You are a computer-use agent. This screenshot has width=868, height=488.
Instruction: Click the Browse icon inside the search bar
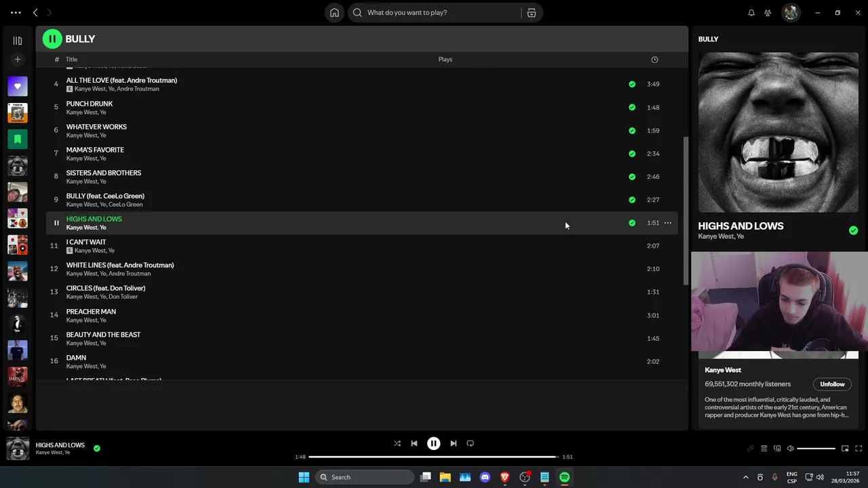point(532,12)
